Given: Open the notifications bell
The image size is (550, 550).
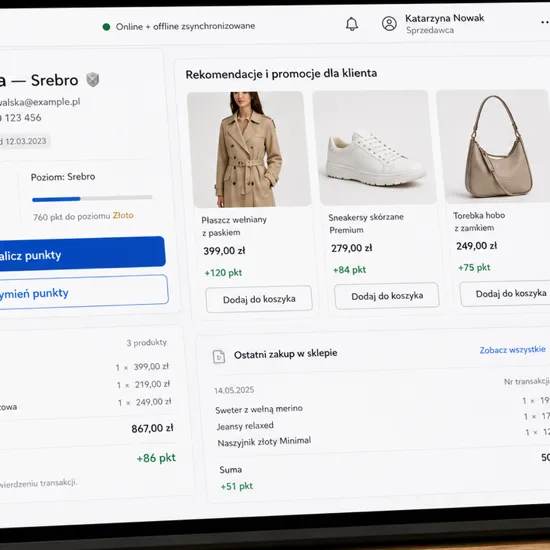Looking at the screenshot, I should pyautogui.click(x=352, y=24).
